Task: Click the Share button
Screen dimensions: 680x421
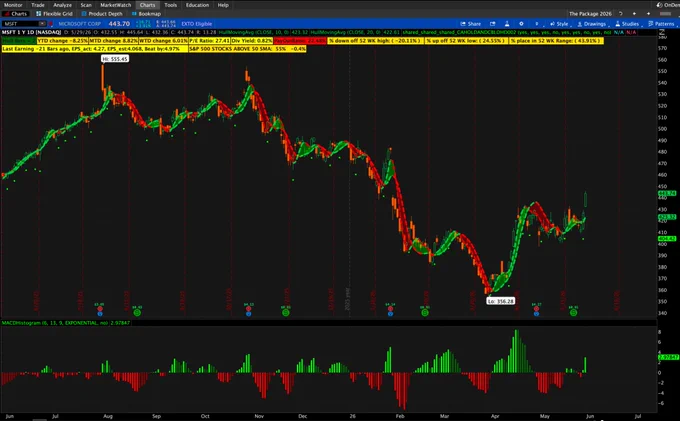Action: coord(471,24)
